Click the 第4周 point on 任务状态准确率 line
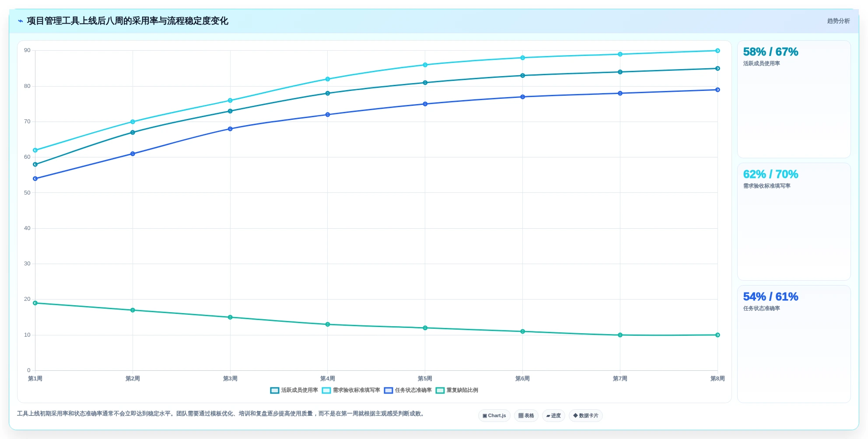The image size is (868, 439). pyautogui.click(x=328, y=115)
